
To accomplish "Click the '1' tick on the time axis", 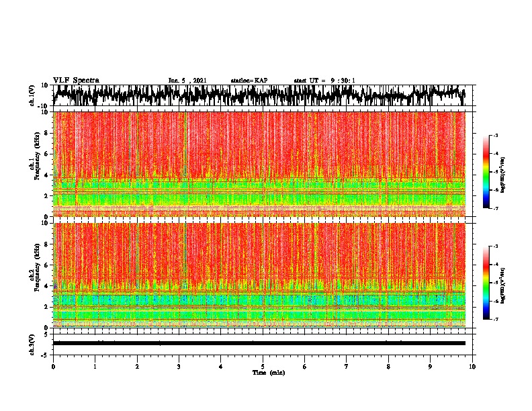I will tap(95, 367).
